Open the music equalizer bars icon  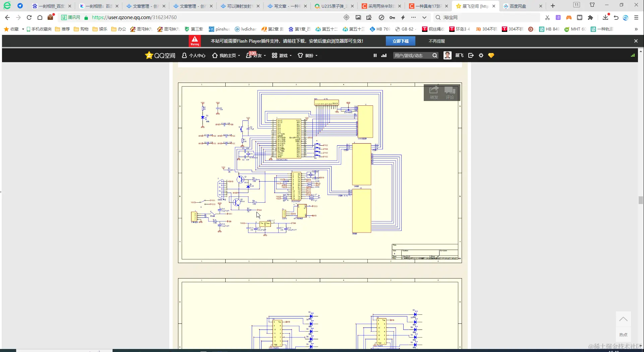(384, 55)
